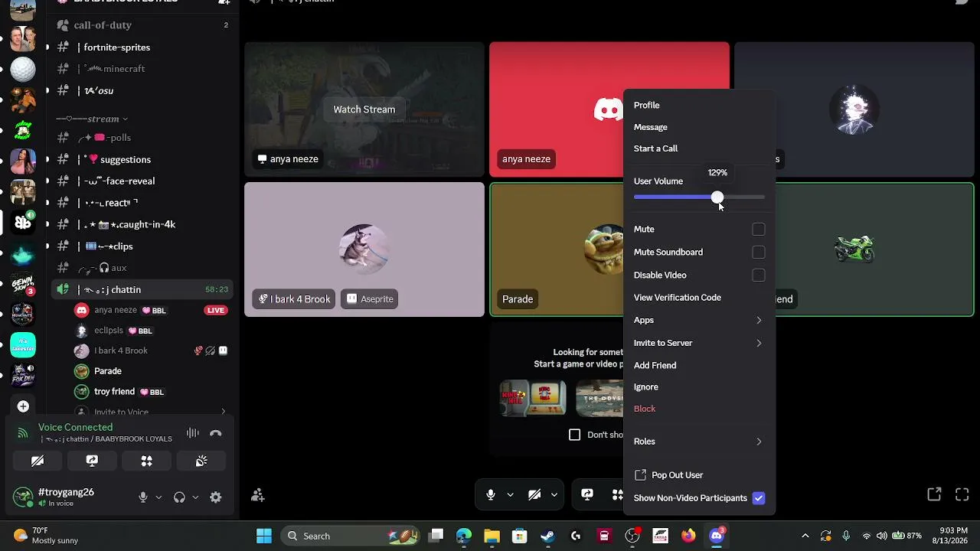This screenshot has height=551, width=980.
Task: Check the Disable Video checkbox
Action: pos(759,275)
